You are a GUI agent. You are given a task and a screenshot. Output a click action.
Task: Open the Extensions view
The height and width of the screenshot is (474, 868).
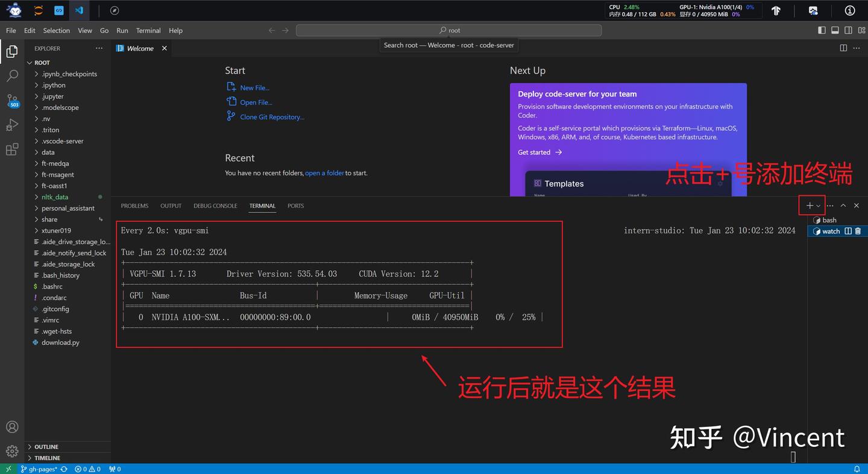[12, 150]
